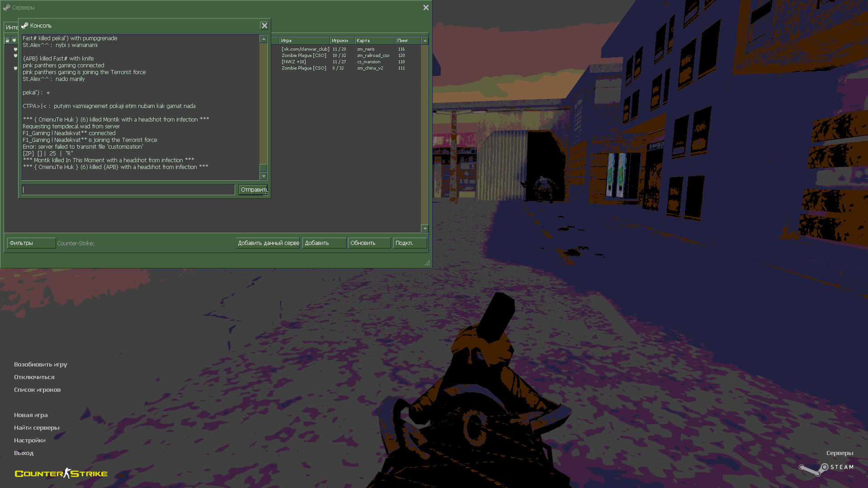The image size is (868, 488).
Task: Select the [NVKZ +18] cs_mansion server
Action: (x=346, y=62)
